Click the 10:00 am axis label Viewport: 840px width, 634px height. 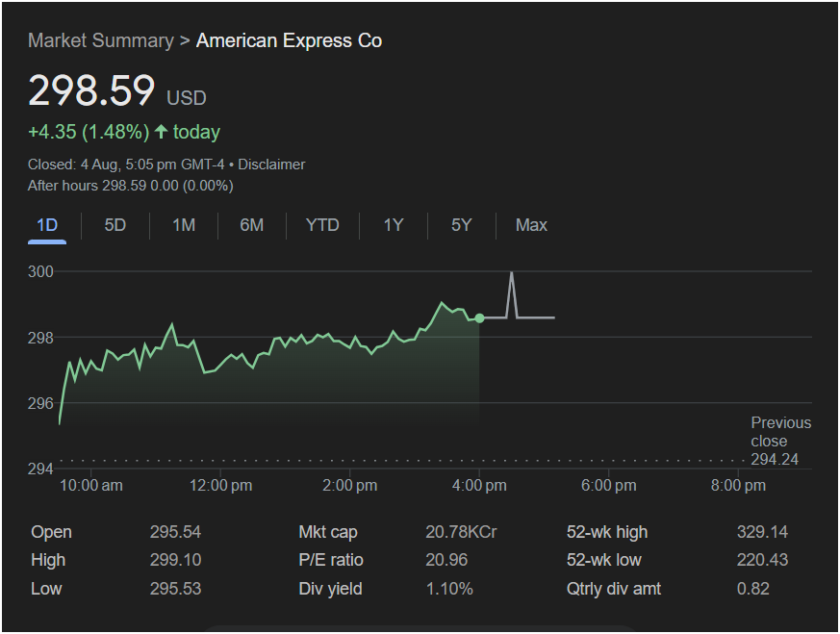(x=91, y=486)
